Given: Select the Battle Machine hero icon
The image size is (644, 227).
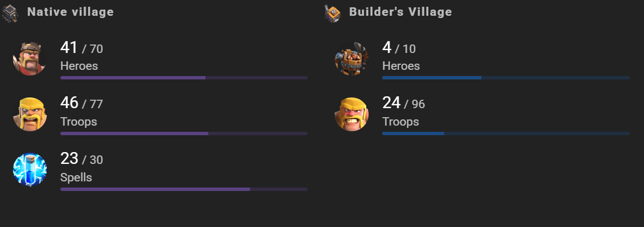Looking at the screenshot, I should pyautogui.click(x=351, y=57).
